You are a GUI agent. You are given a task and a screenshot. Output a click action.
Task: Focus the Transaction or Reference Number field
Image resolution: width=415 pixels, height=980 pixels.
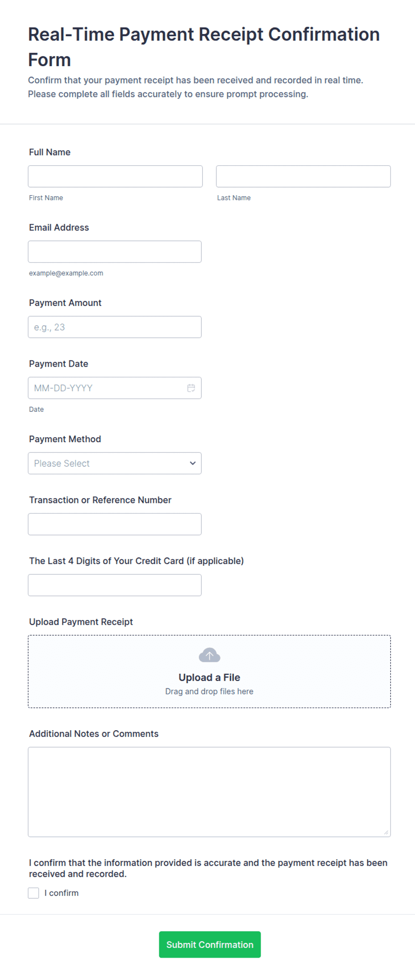click(115, 524)
